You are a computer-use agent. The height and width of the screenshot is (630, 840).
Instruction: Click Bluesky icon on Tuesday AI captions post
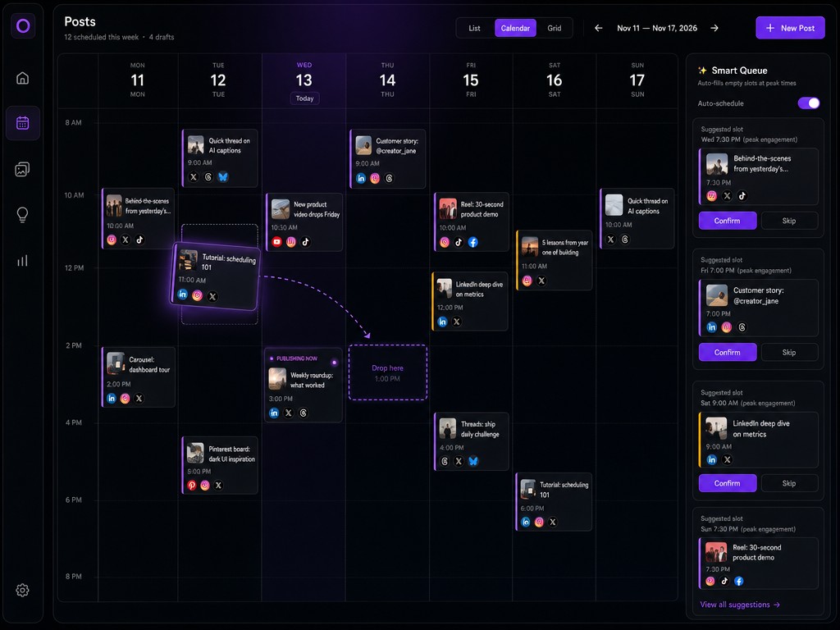click(223, 177)
